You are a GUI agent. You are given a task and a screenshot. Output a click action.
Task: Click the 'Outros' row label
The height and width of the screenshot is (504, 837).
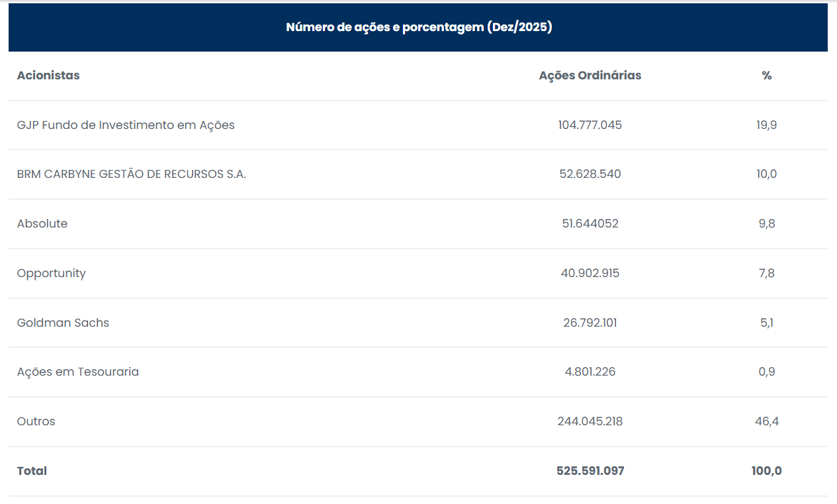click(x=36, y=421)
